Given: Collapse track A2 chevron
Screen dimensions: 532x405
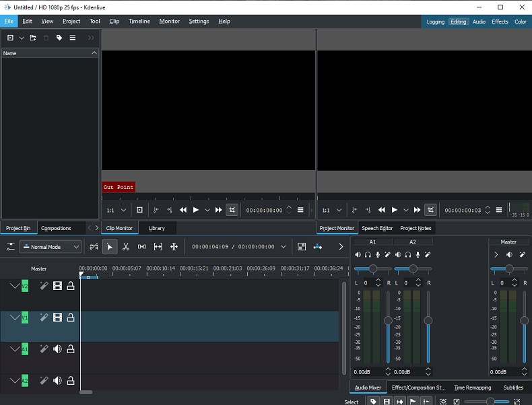Looking at the screenshot, I should tap(15, 381).
